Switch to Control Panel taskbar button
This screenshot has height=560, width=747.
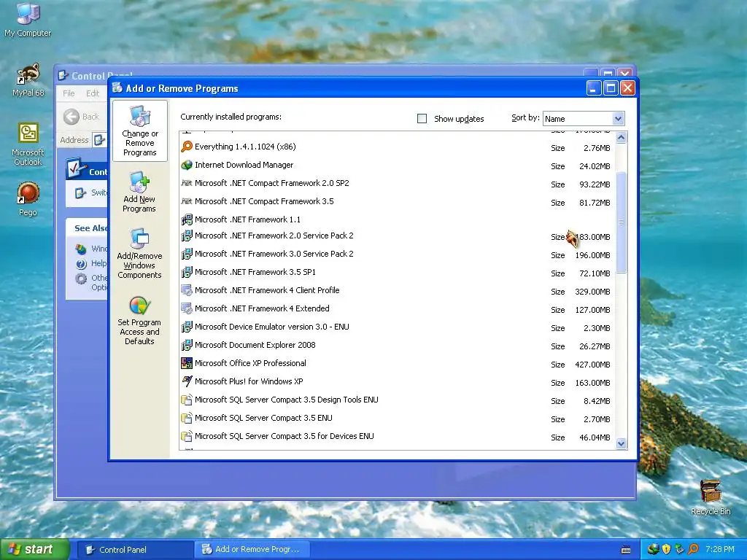coord(134,550)
